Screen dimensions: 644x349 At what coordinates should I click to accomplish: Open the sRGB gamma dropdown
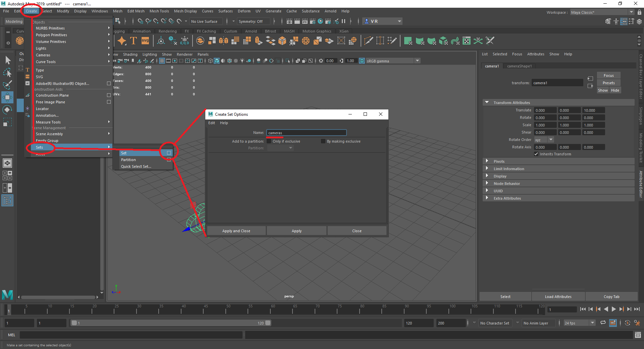(x=417, y=60)
